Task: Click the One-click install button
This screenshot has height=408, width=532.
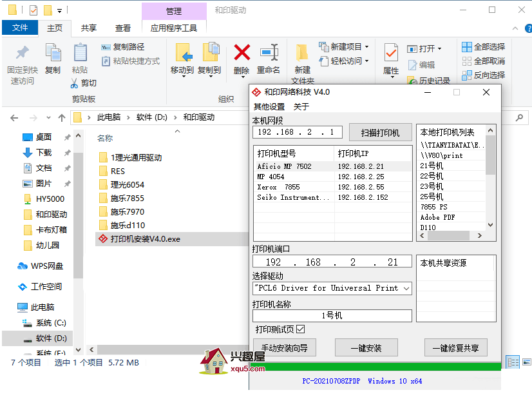Action: tap(366, 347)
